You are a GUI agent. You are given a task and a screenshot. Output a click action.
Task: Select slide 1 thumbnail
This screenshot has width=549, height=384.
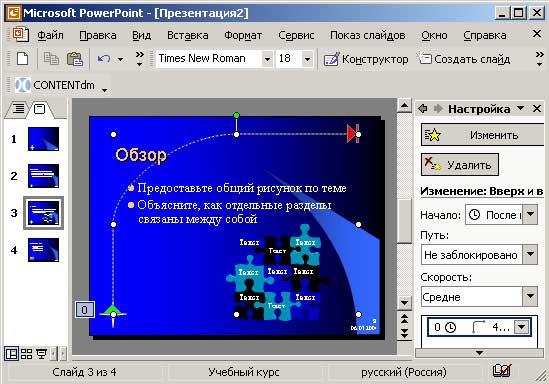point(43,139)
